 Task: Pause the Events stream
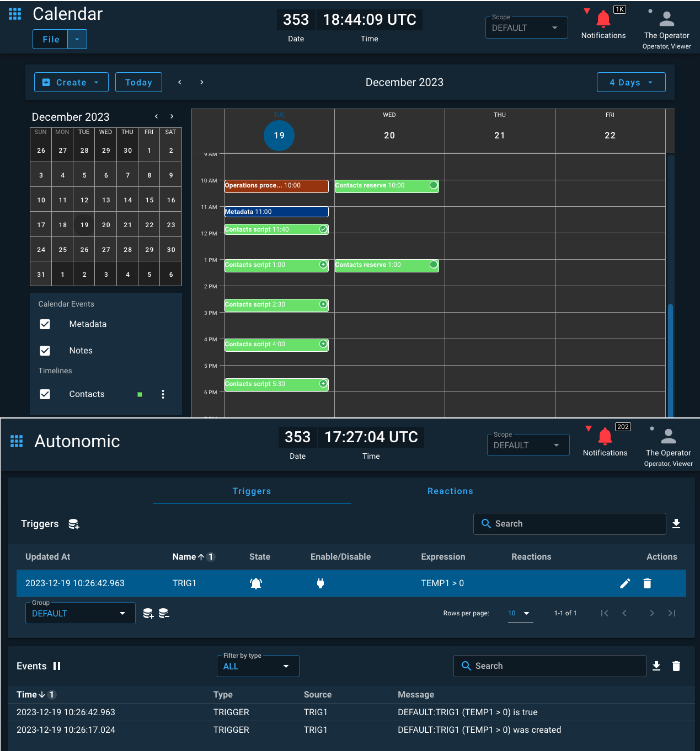pyautogui.click(x=57, y=666)
